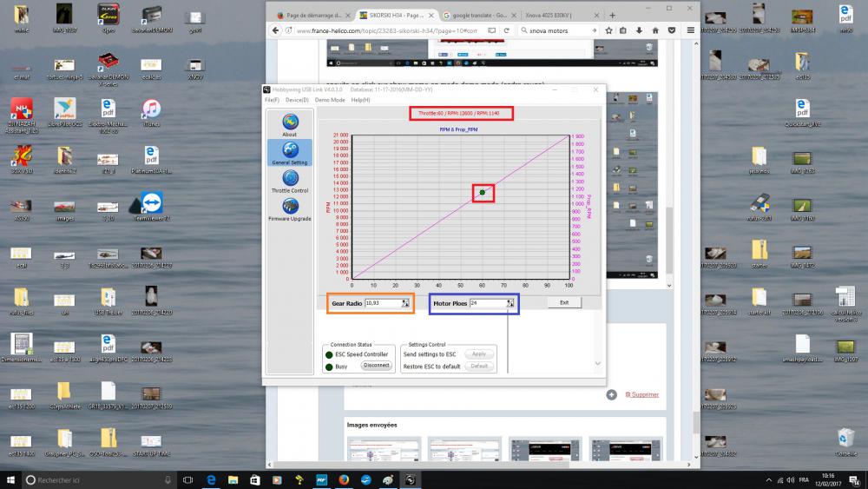Select the General Setting sidebar icon
Viewport: 868px width, 489px height.
pyautogui.click(x=290, y=153)
